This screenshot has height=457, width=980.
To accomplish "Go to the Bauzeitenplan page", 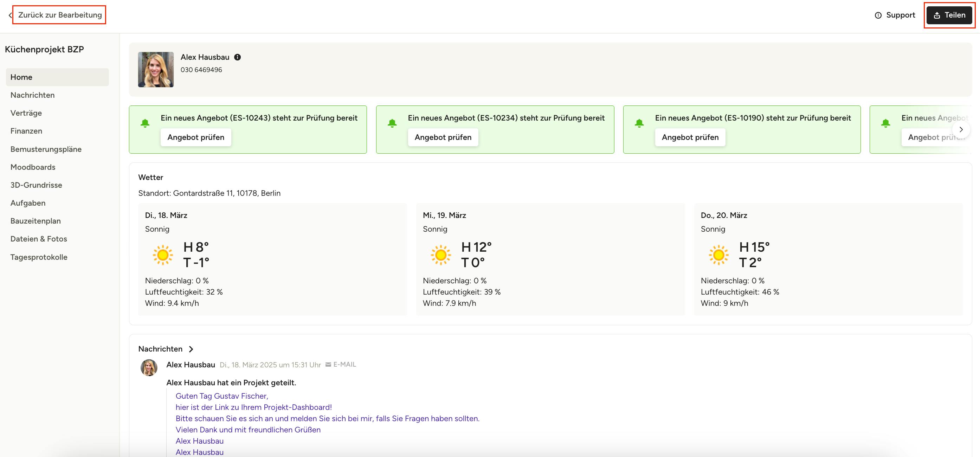I will pyautogui.click(x=36, y=221).
